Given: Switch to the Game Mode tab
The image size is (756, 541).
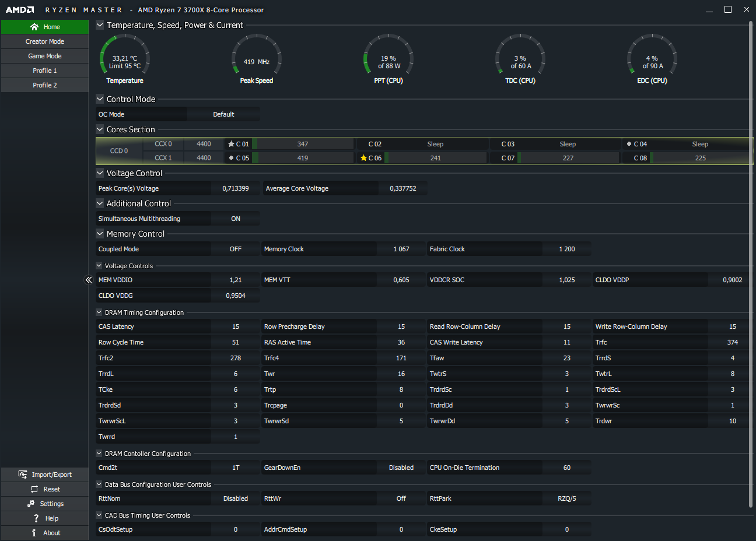Looking at the screenshot, I should tap(45, 56).
